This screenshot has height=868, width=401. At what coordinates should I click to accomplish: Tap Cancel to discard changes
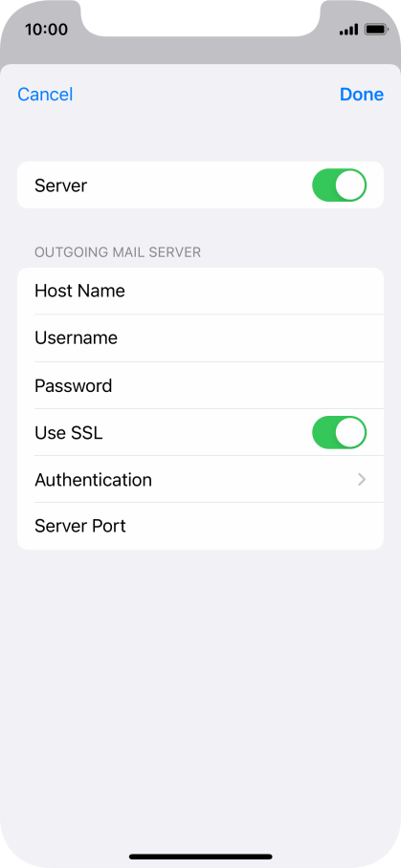(x=45, y=95)
